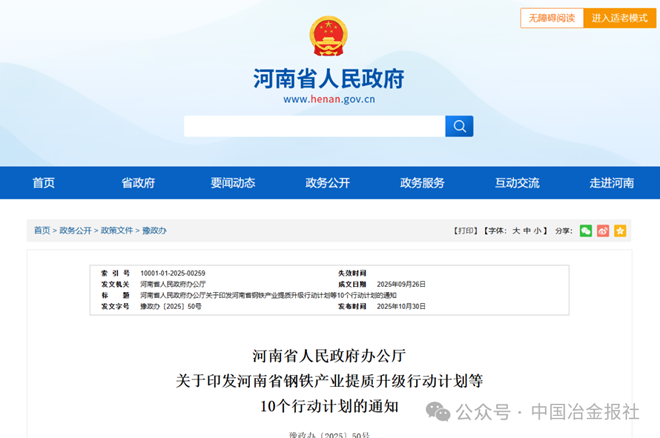Share article via Weibo icon

603,231
